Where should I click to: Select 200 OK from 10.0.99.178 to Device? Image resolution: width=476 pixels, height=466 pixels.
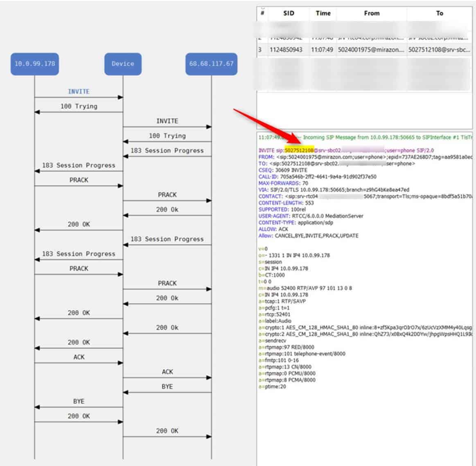[79, 416]
